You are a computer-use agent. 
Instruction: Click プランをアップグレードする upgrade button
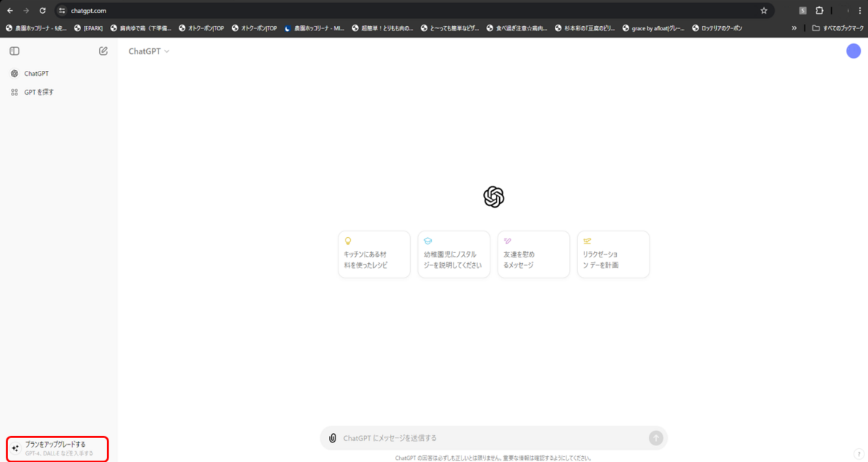pyautogui.click(x=58, y=448)
